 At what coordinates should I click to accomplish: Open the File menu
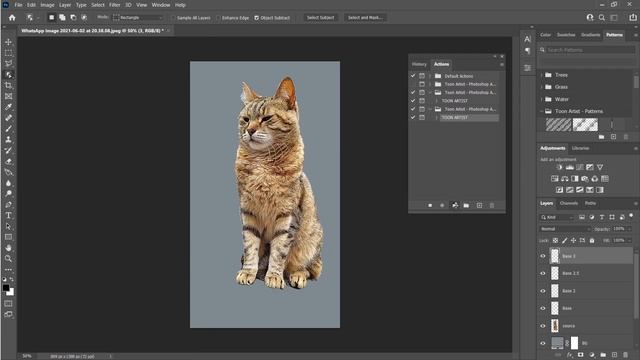(18, 5)
